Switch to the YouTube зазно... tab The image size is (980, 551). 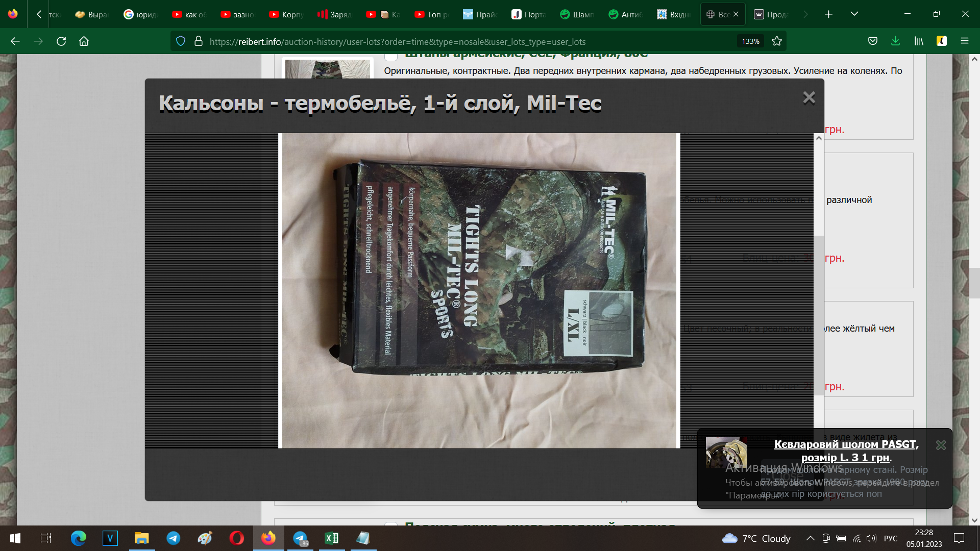point(238,14)
